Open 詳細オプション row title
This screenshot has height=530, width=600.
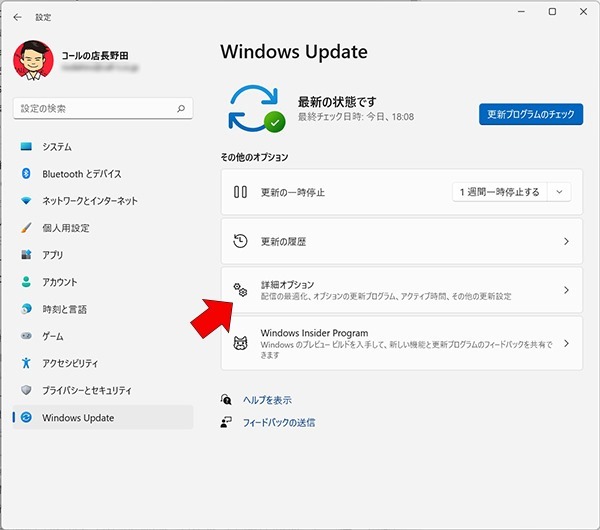287,285
